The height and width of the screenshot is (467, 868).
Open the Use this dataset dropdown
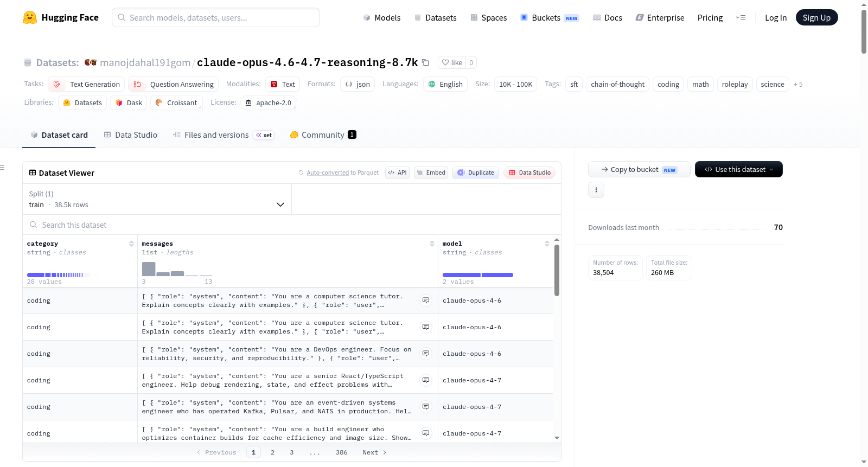pos(739,169)
